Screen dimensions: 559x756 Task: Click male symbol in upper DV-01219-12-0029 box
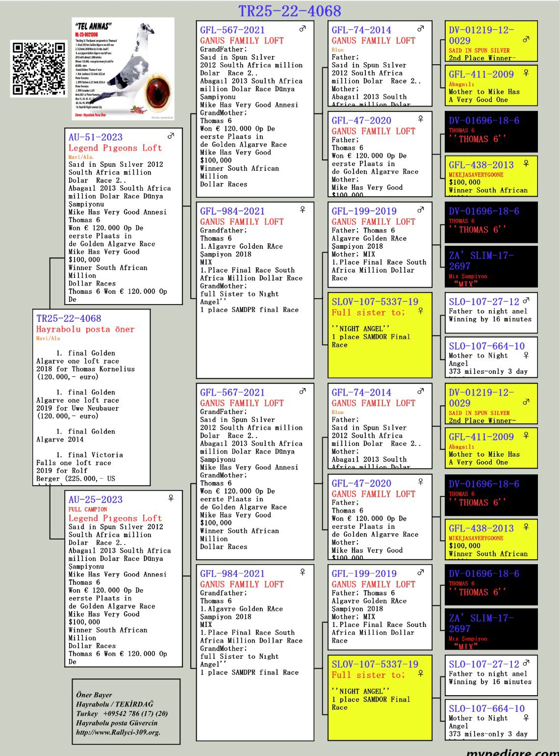click(x=526, y=39)
